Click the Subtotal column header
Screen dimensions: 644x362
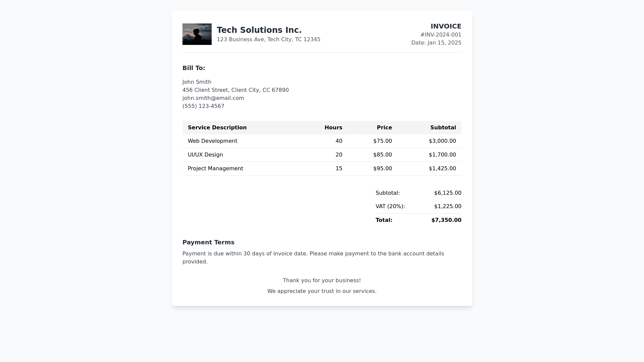443,128
